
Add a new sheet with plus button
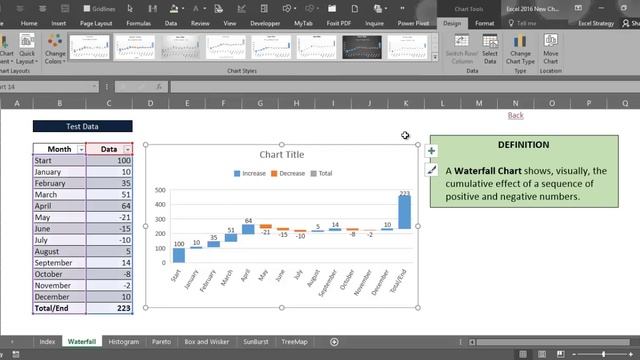pos(334,342)
